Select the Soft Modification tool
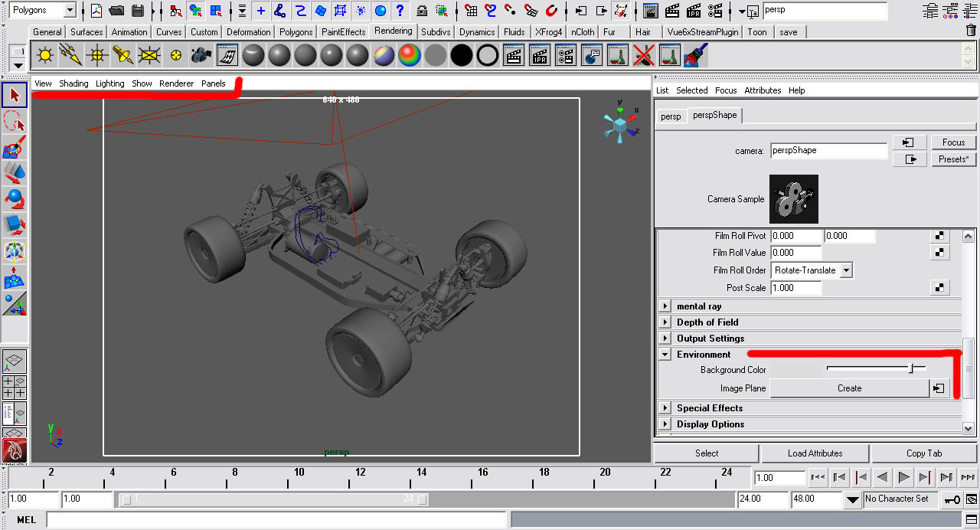The width and height of the screenshot is (980, 530). click(x=15, y=277)
